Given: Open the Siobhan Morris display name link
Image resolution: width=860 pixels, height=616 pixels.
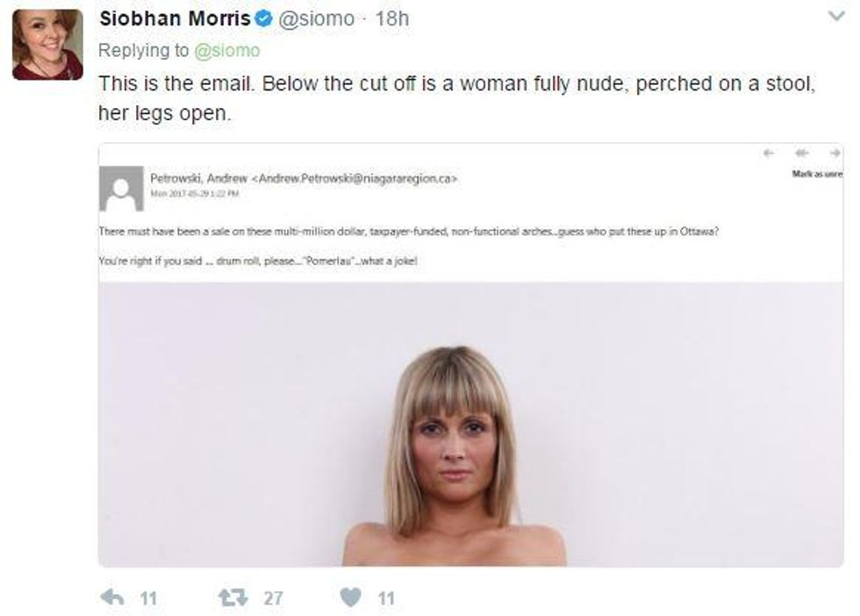Looking at the screenshot, I should click(176, 18).
